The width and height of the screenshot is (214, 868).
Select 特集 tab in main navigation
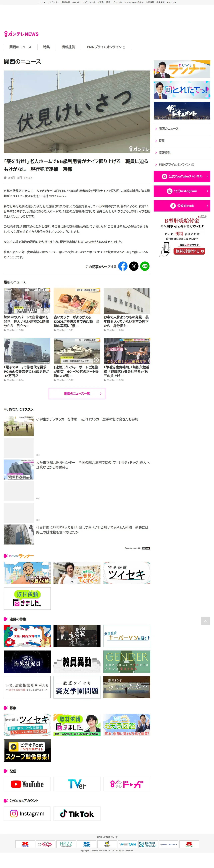click(46, 47)
